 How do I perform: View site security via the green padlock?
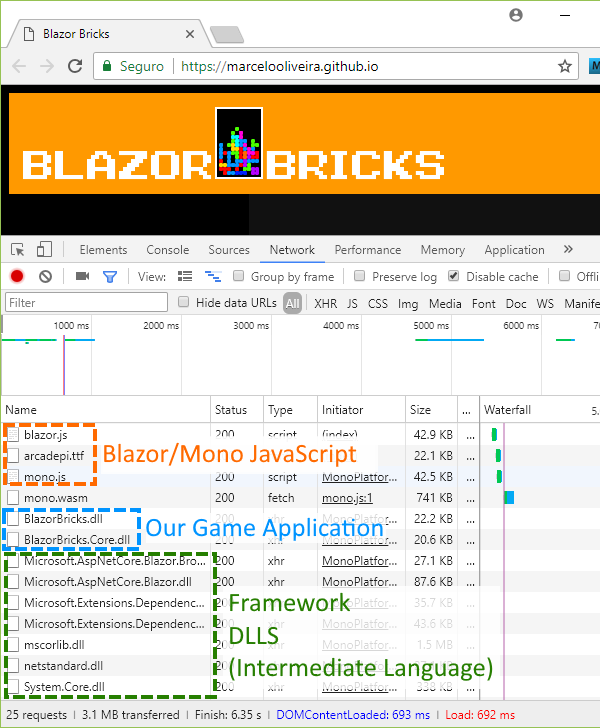point(107,66)
